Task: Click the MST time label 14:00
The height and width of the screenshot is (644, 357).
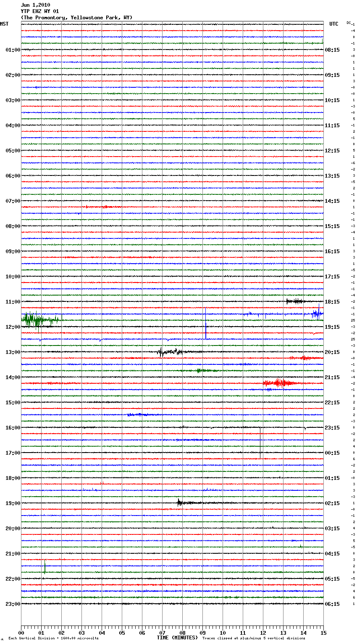Action: (x=13, y=377)
